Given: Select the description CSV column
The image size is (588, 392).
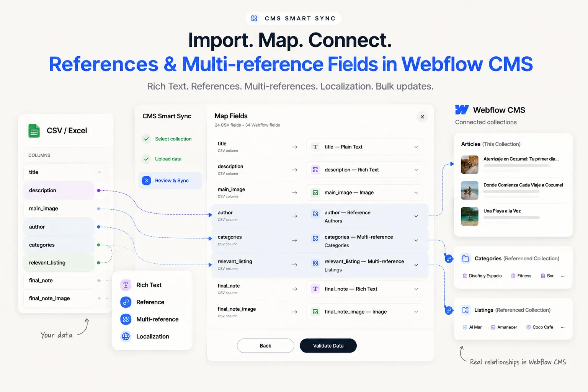Looking at the screenshot, I should point(59,190).
